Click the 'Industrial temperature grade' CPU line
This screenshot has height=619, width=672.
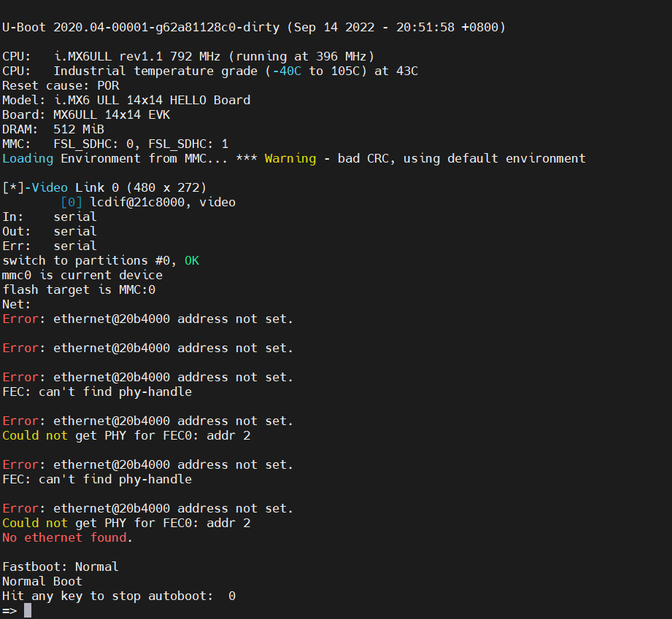[210, 71]
